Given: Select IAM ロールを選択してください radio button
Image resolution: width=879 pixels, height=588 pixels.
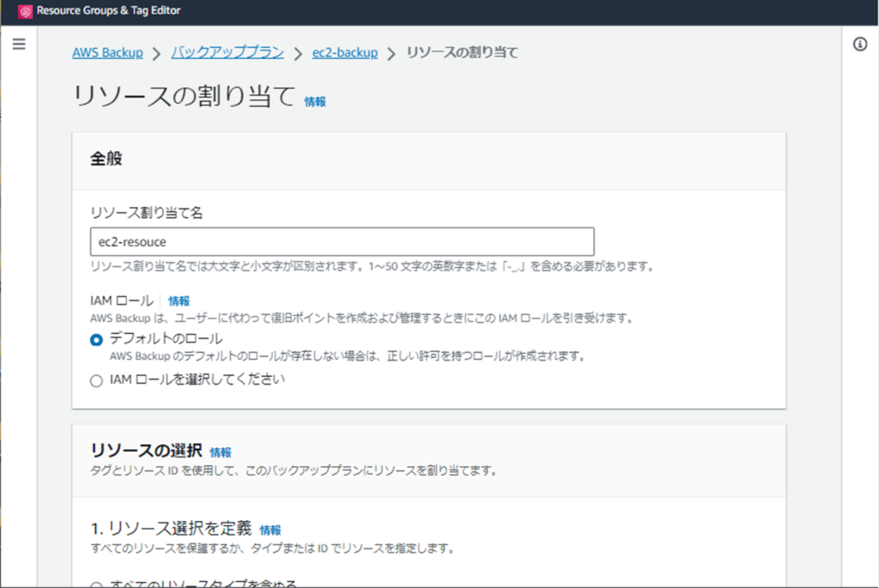Looking at the screenshot, I should (x=96, y=381).
